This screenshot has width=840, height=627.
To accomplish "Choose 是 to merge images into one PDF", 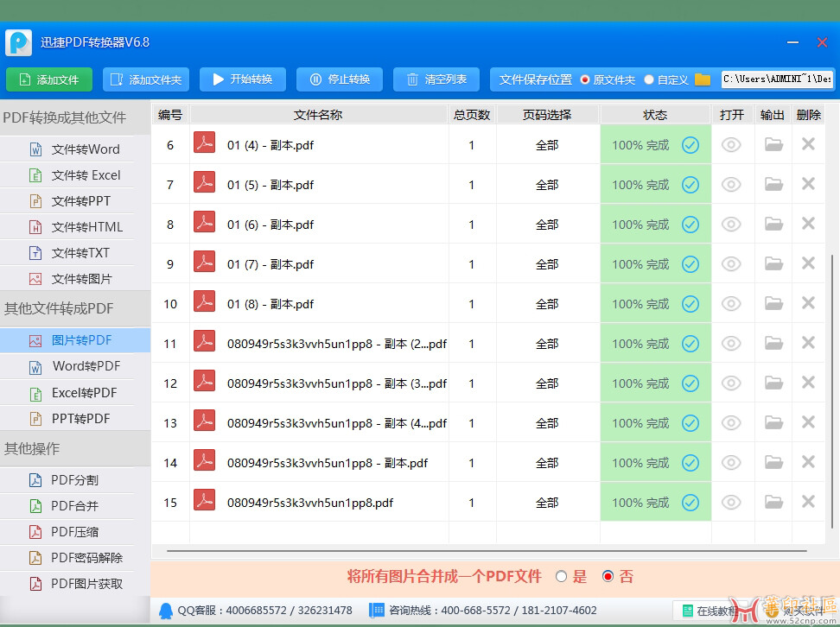I will (562, 576).
